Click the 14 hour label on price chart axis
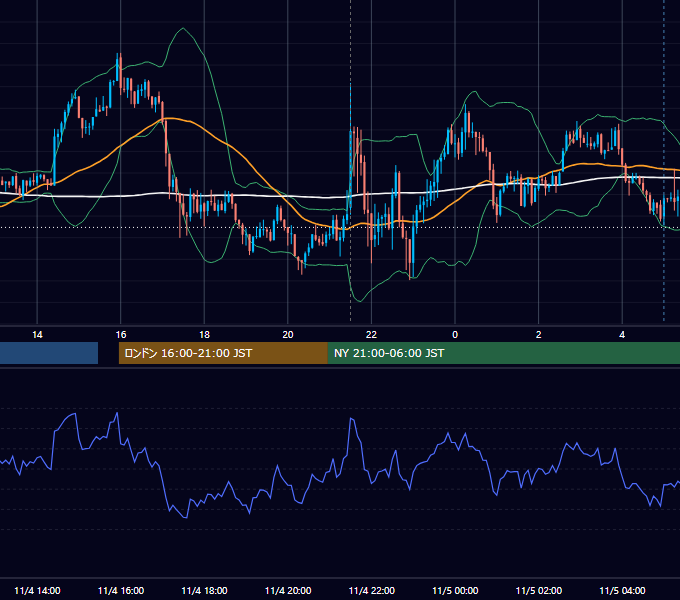The image size is (680, 600). coord(37,335)
